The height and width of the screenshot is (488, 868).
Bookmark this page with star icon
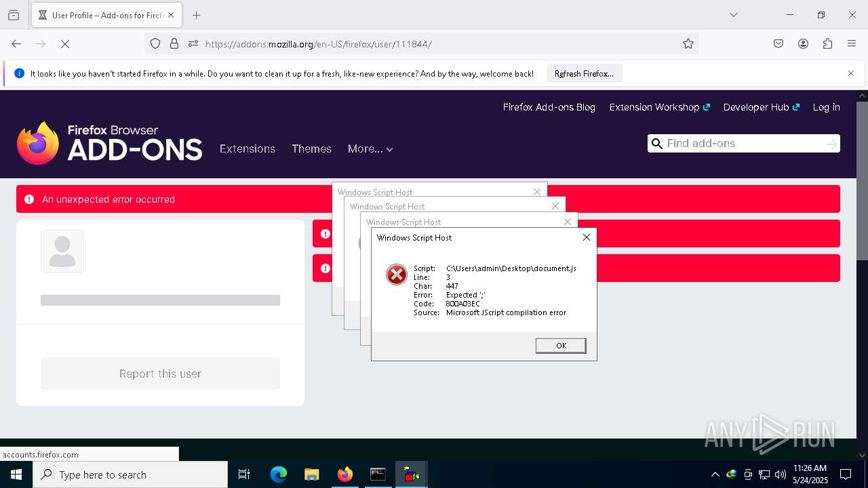(688, 43)
